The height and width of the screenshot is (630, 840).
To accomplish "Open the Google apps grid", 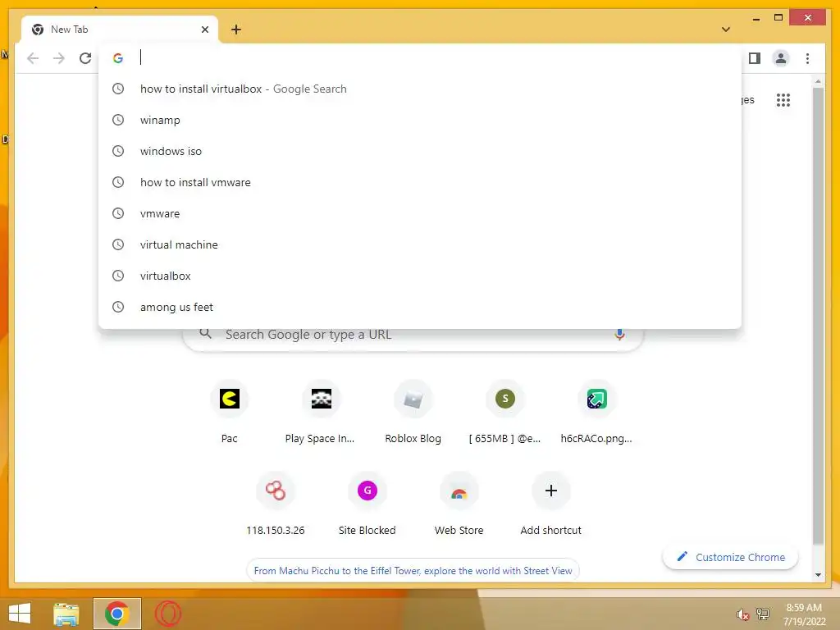I will (783, 100).
